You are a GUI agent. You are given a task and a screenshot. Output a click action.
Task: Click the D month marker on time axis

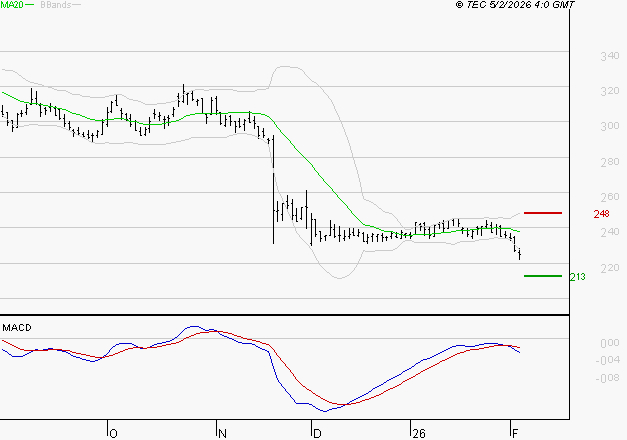(317, 434)
